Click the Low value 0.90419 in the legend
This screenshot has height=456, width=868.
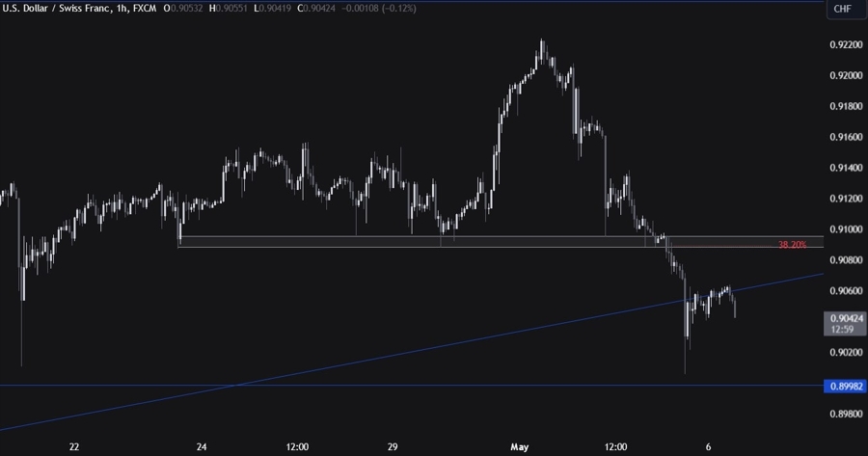click(x=289, y=9)
